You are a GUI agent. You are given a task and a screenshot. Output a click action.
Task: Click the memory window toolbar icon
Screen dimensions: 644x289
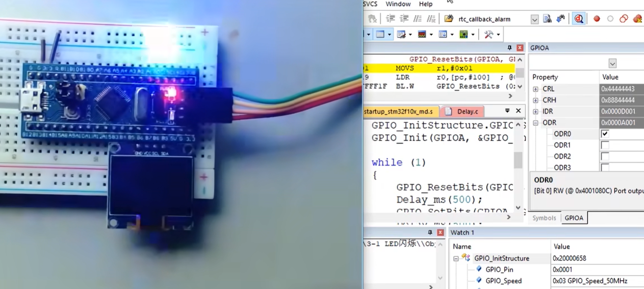[x=380, y=34]
